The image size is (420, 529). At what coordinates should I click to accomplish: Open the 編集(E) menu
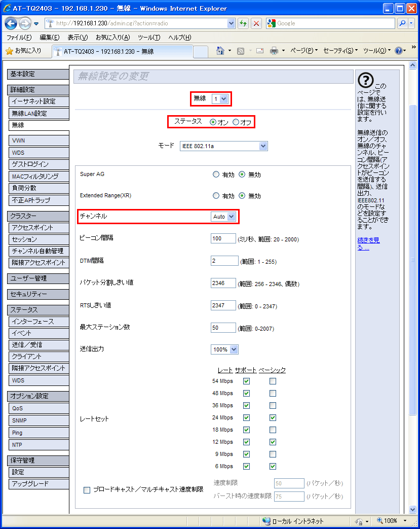[50, 38]
